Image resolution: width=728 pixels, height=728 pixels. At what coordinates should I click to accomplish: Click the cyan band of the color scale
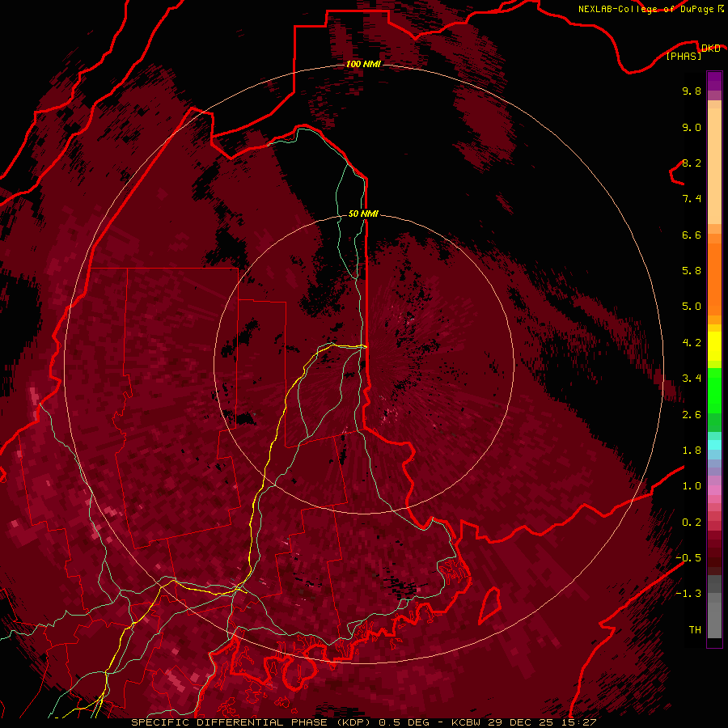point(714,445)
